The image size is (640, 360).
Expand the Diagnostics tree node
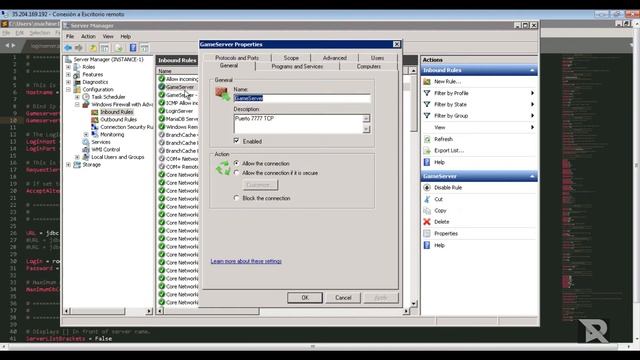[68, 82]
